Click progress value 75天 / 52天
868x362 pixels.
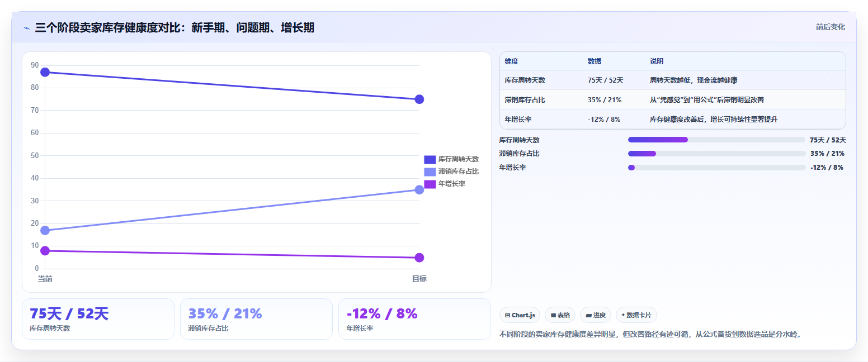pyautogui.click(x=828, y=140)
